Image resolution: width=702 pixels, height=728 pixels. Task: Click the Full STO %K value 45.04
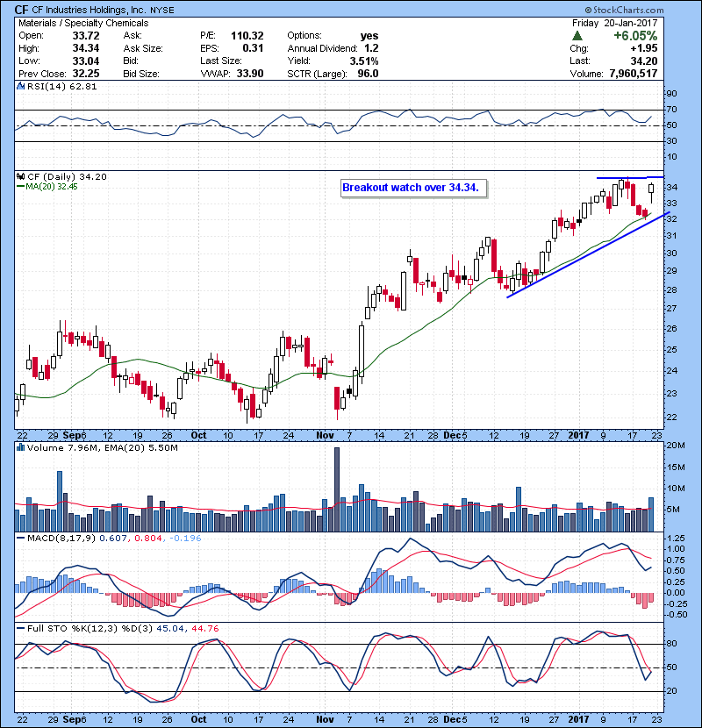(169, 628)
